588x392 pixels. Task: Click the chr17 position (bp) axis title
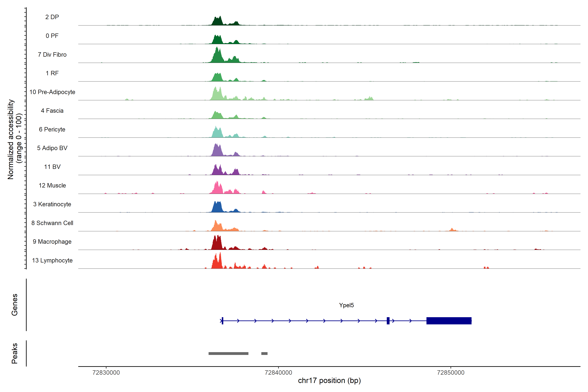coord(329,381)
